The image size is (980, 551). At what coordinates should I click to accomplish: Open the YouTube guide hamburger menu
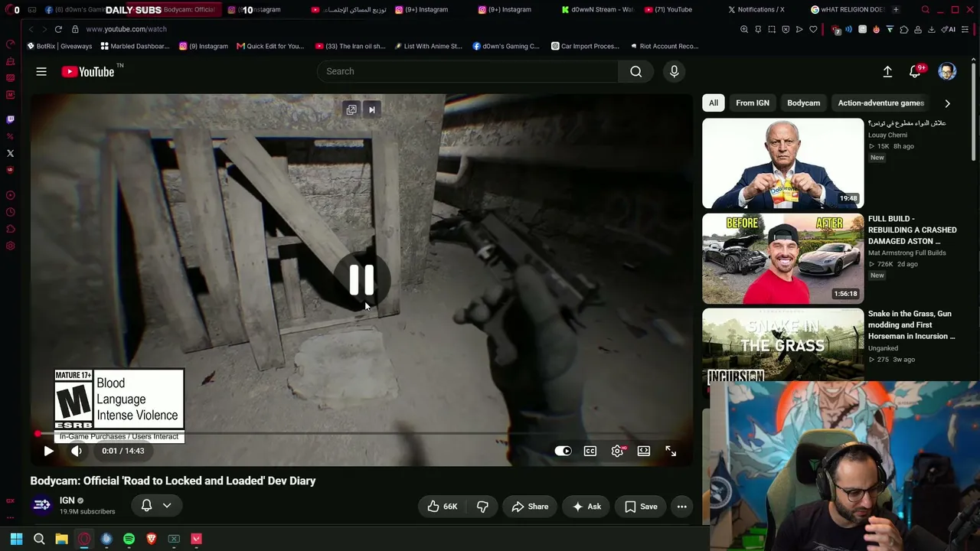pos(41,71)
